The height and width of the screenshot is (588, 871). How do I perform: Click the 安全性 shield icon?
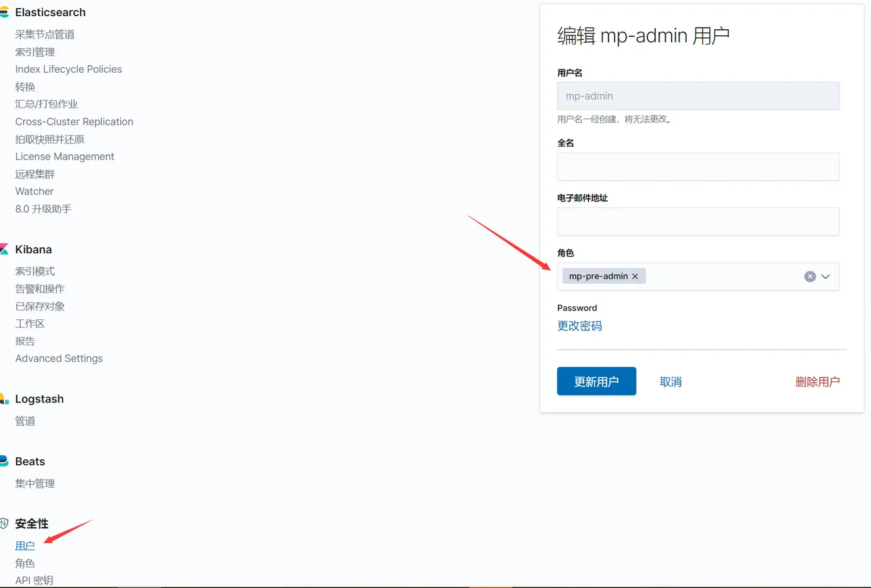[x=4, y=523]
